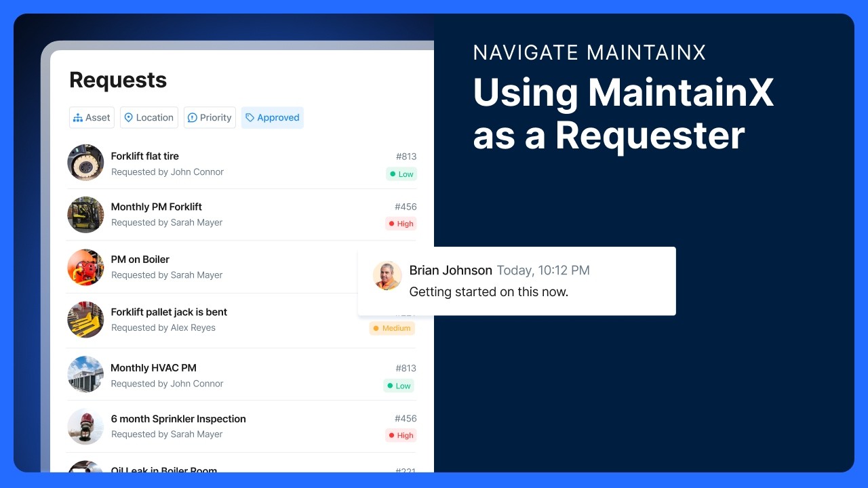Image resolution: width=868 pixels, height=488 pixels.
Task: Click the Requests page heading
Action: point(118,80)
